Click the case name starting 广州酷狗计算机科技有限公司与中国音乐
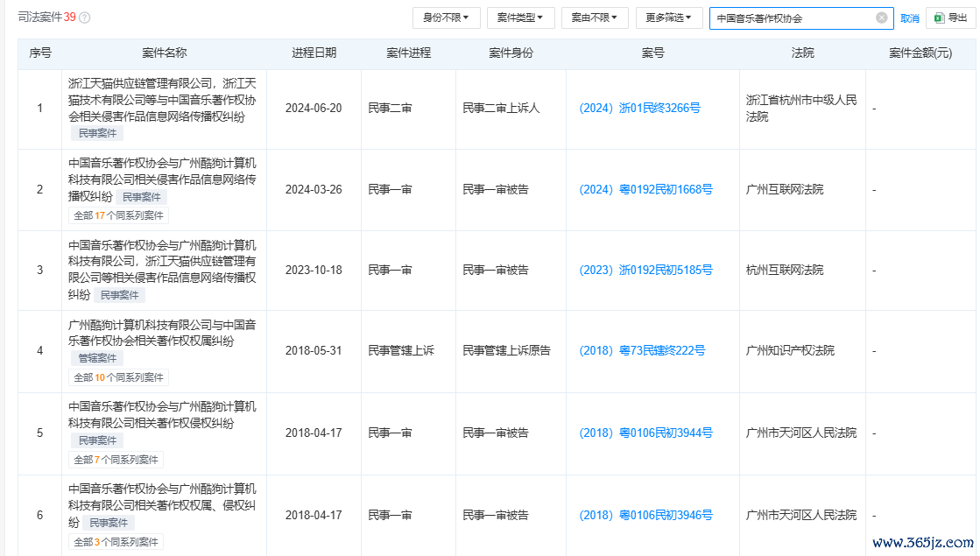980x556 pixels. pos(162,333)
